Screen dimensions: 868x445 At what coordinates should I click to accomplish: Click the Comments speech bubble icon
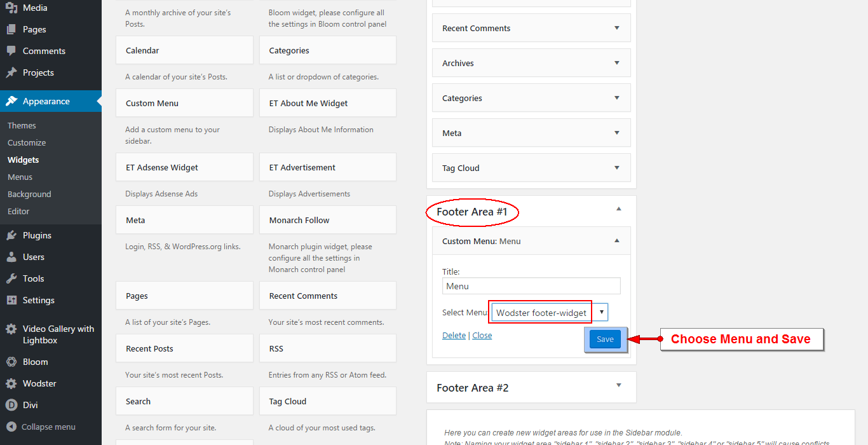click(x=11, y=51)
